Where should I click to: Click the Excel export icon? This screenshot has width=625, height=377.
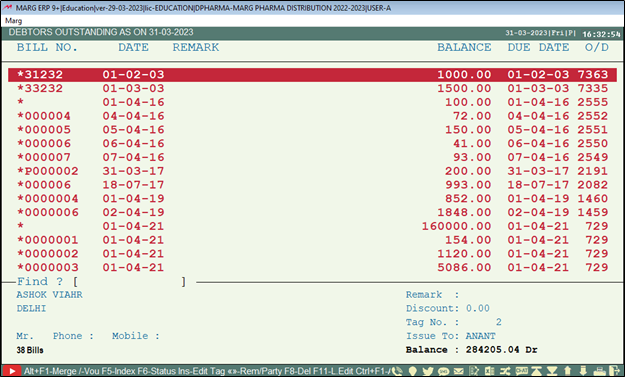(x=489, y=371)
